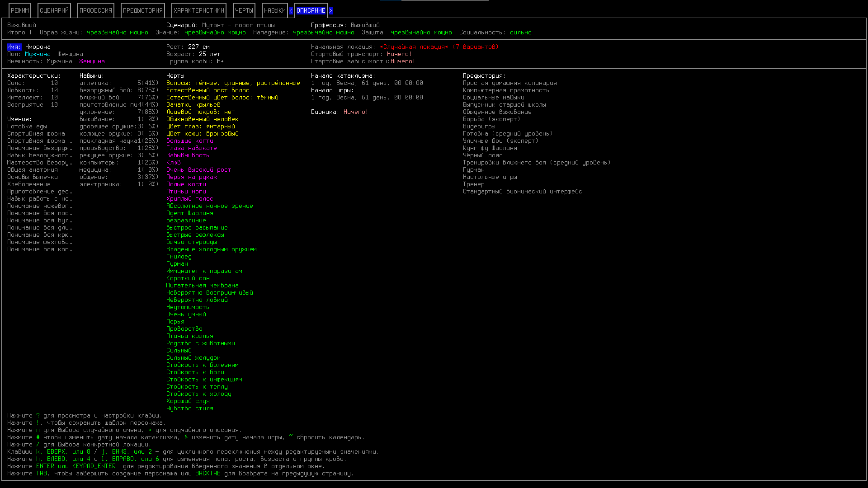Switch to the ЧЕРТЫ tab

(x=244, y=11)
